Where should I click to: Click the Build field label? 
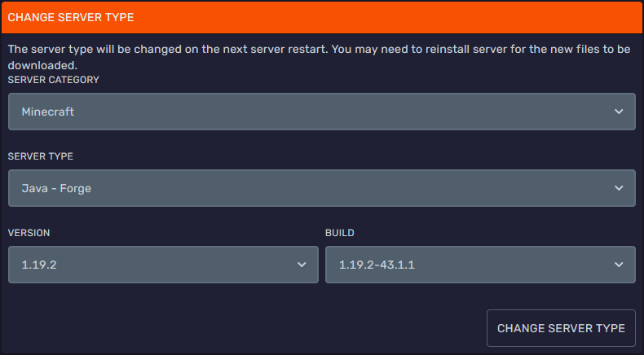[x=340, y=233]
